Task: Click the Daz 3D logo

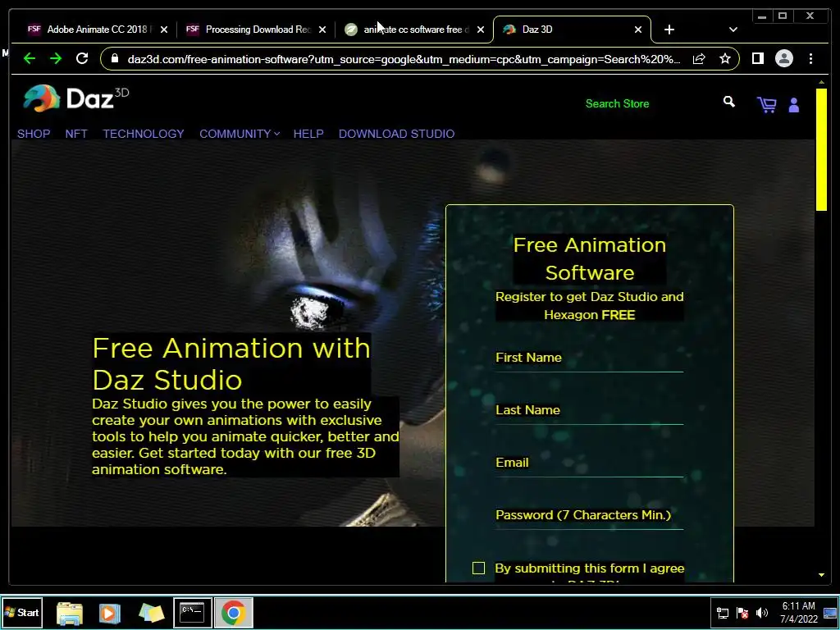Action: click(76, 98)
